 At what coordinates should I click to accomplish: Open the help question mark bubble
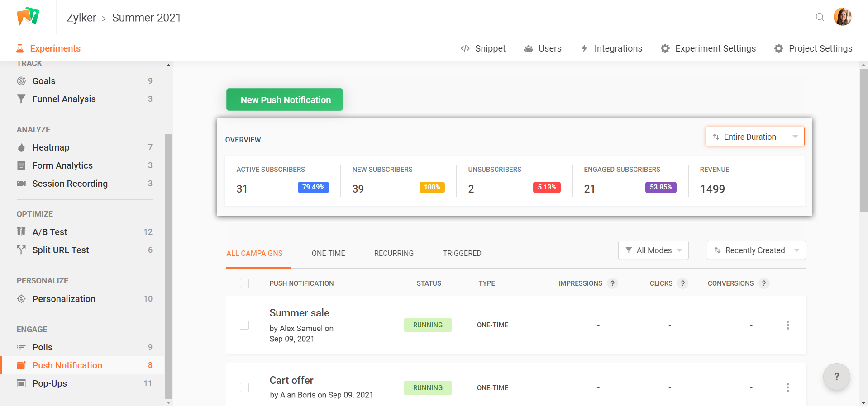836,376
